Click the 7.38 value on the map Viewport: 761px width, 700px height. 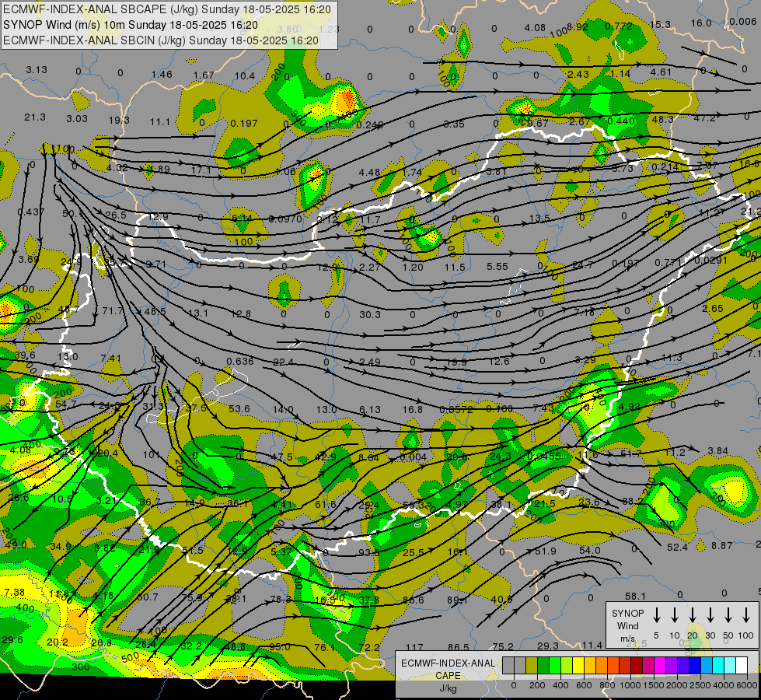click(x=14, y=592)
